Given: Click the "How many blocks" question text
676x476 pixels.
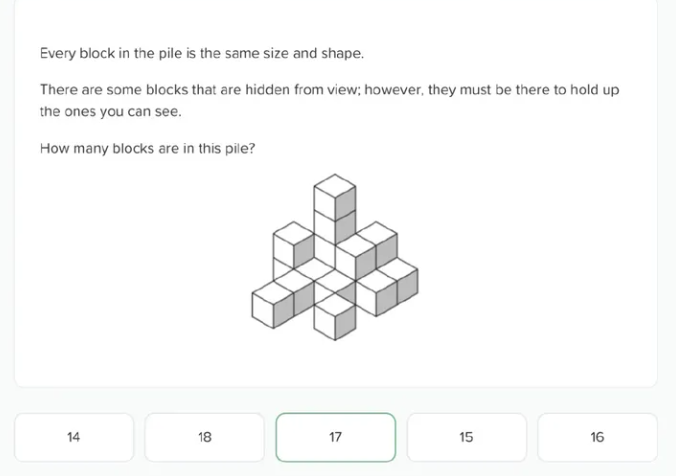Looking at the screenshot, I should point(147,149).
